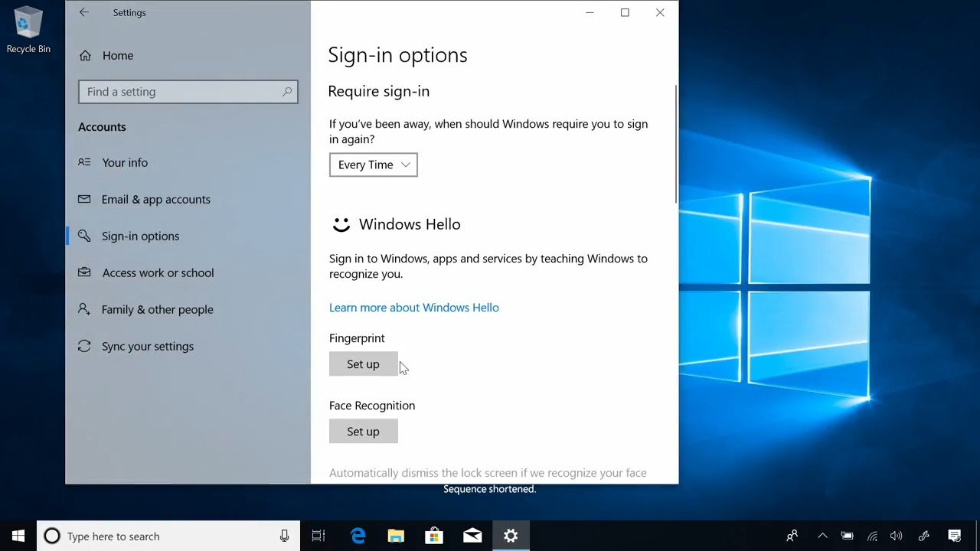Click the Cortana microphone icon

pyautogui.click(x=284, y=536)
